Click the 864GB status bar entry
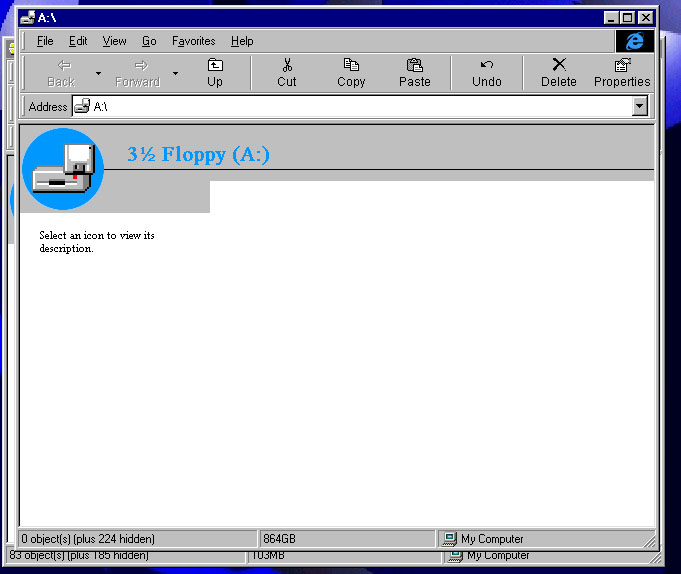 pos(279,539)
